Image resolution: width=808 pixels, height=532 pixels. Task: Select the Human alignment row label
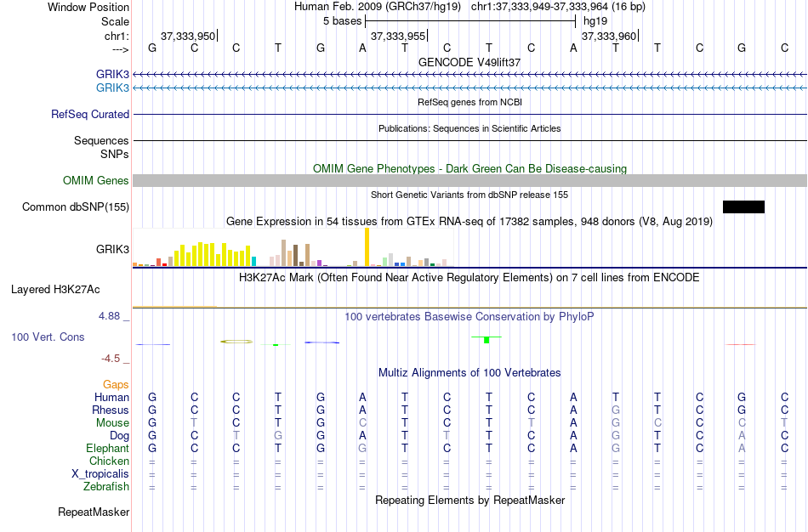(111, 397)
